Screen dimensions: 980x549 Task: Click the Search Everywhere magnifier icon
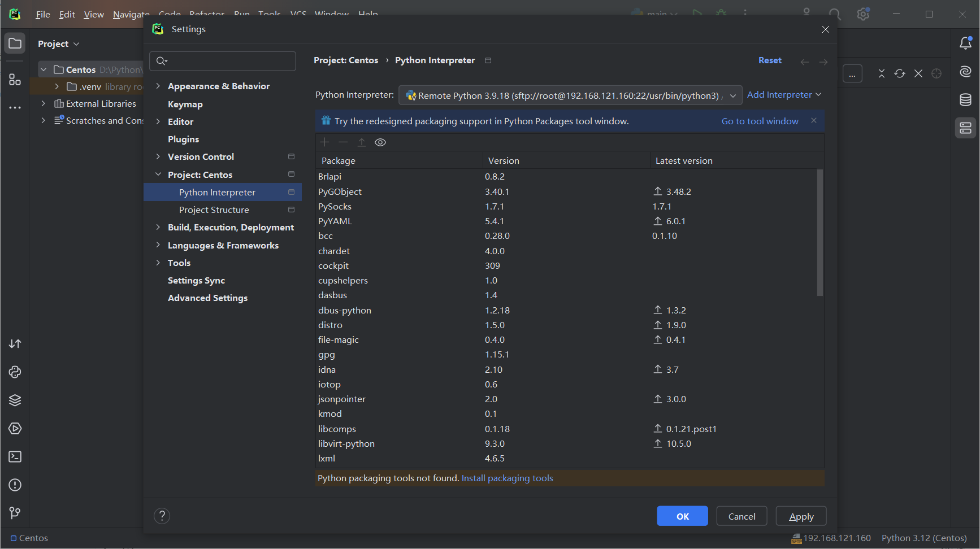tap(835, 14)
